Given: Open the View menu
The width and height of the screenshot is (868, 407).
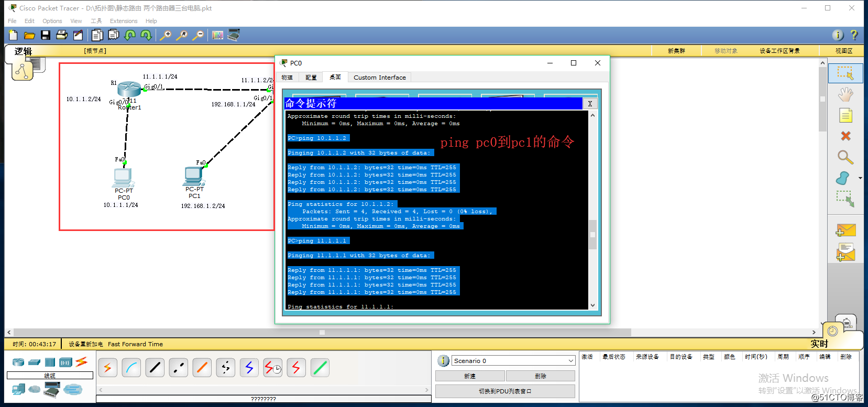Looking at the screenshot, I should pyautogui.click(x=76, y=21).
